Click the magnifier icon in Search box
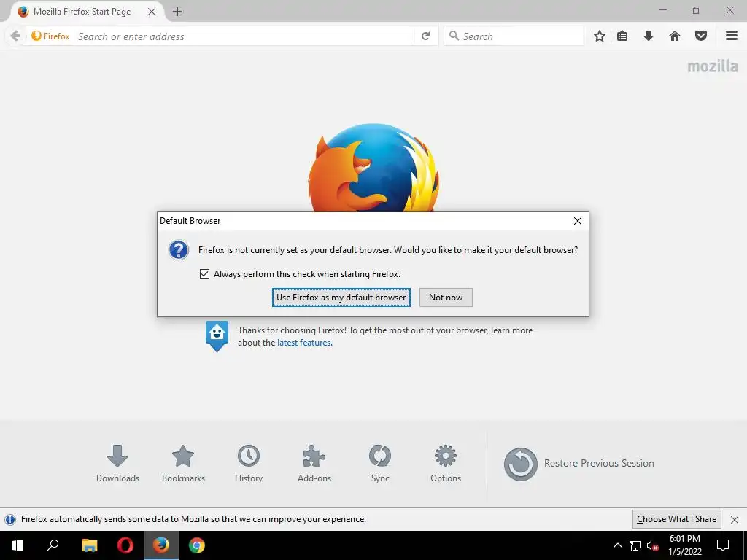This screenshot has width=747, height=560. [x=454, y=36]
